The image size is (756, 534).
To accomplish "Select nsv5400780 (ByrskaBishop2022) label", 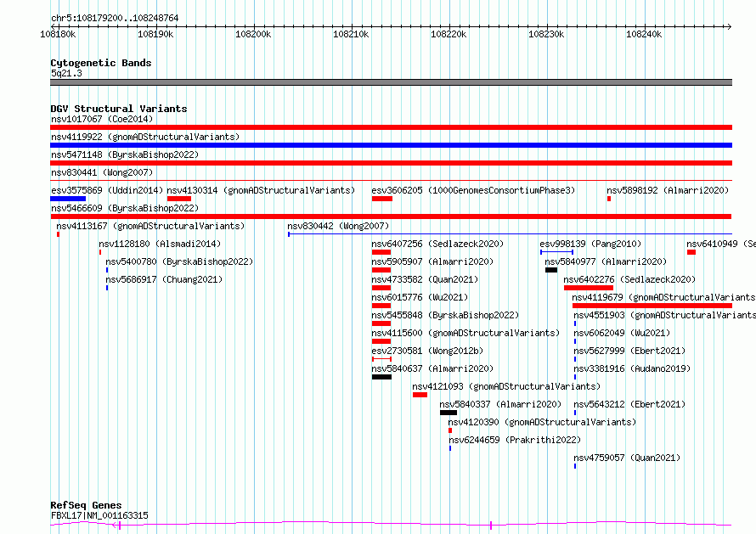I will tap(179, 261).
